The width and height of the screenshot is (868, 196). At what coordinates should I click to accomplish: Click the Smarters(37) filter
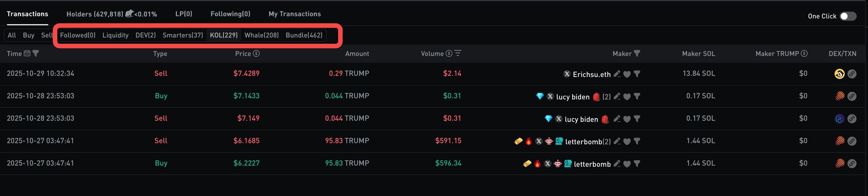(183, 35)
